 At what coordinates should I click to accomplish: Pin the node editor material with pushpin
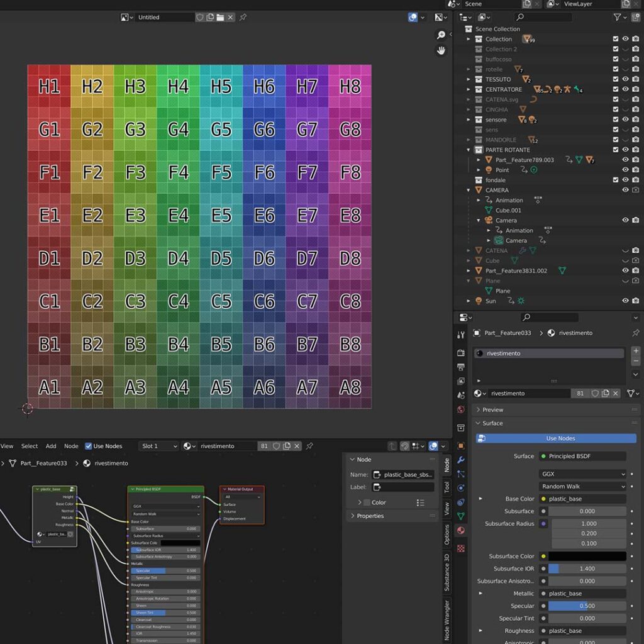click(310, 446)
